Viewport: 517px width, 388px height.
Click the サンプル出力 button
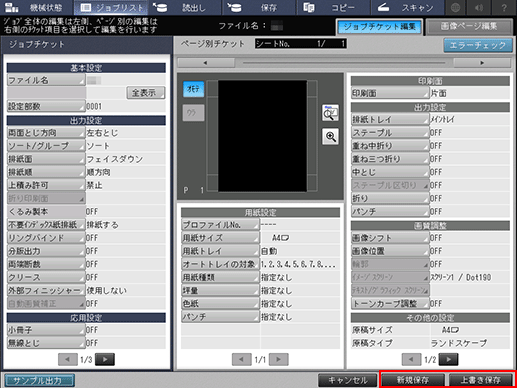point(40,380)
